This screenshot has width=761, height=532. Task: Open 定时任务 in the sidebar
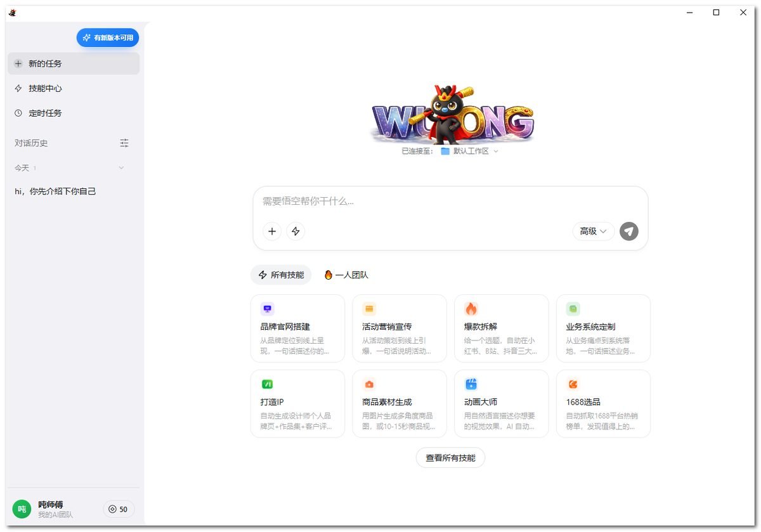click(74, 113)
